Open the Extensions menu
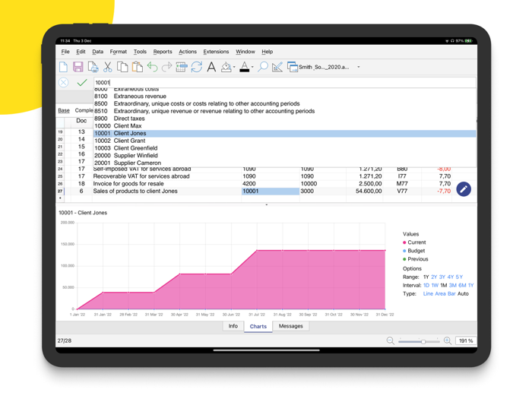 click(216, 52)
